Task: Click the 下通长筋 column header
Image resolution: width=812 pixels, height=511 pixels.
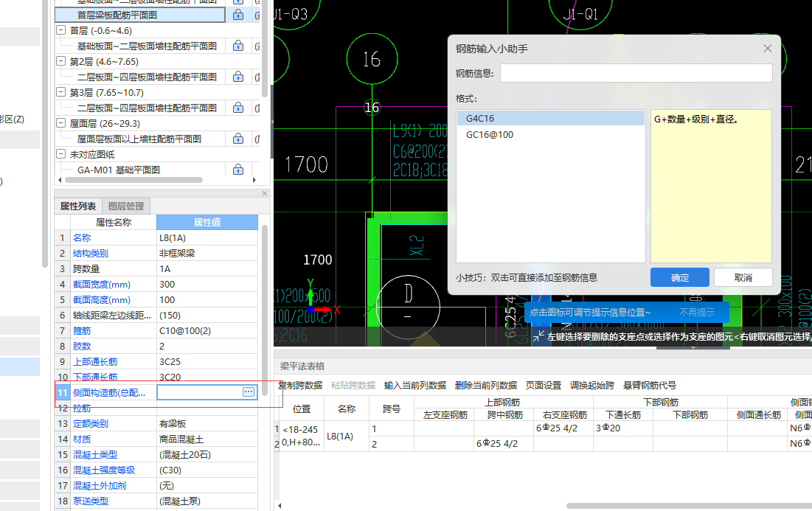Action: (623, 414)
